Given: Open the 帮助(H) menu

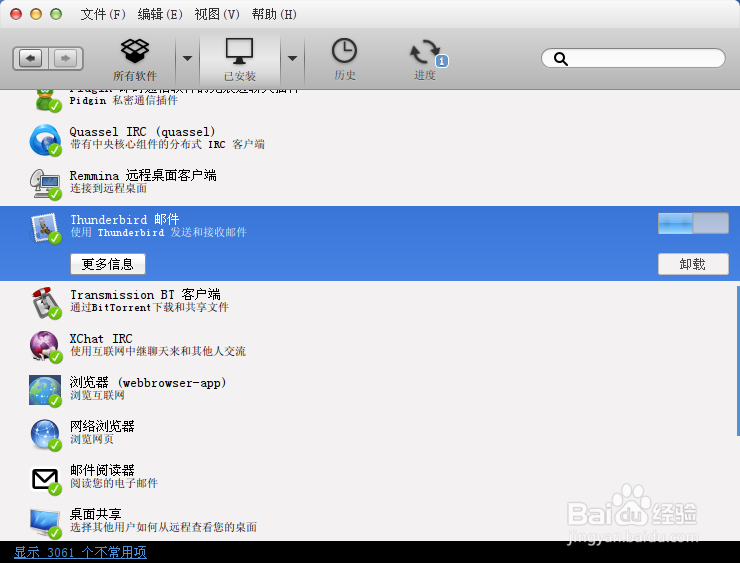Looking at the screenshot, I should 274,14.
